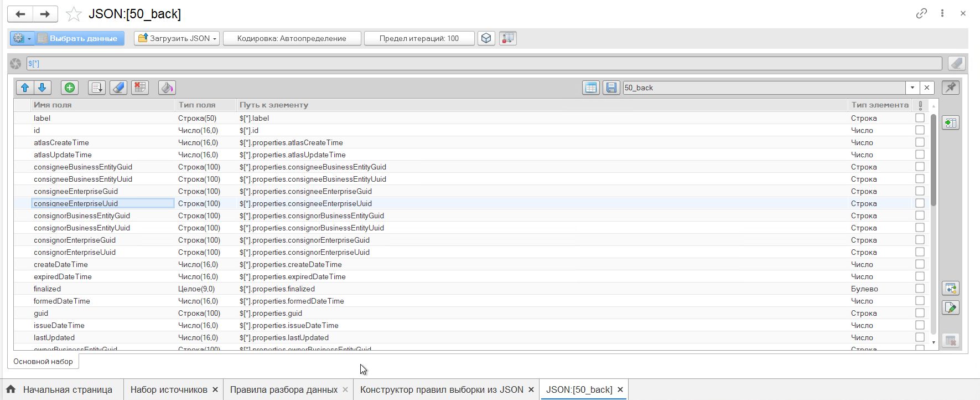Move selected field up with blue arrow

24,88
